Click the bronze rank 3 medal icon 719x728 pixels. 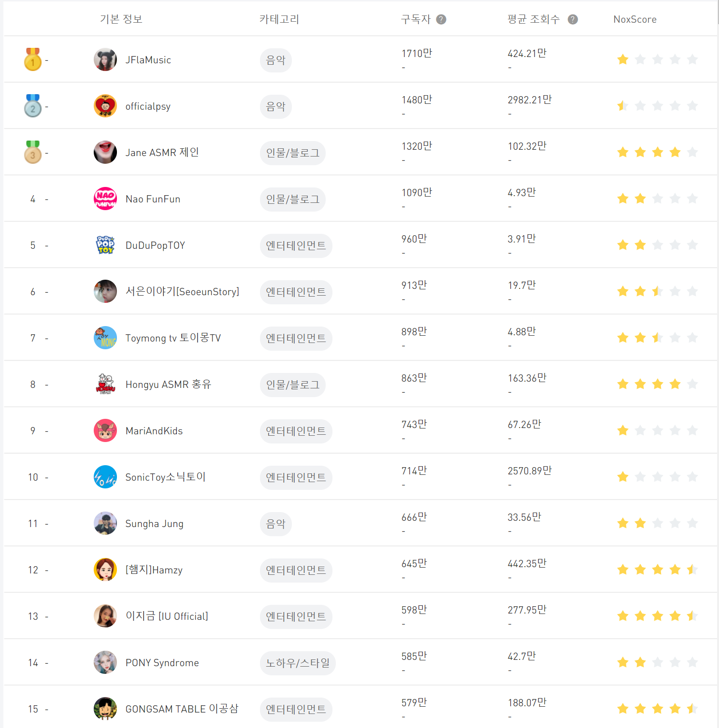(x=33, y=152)
